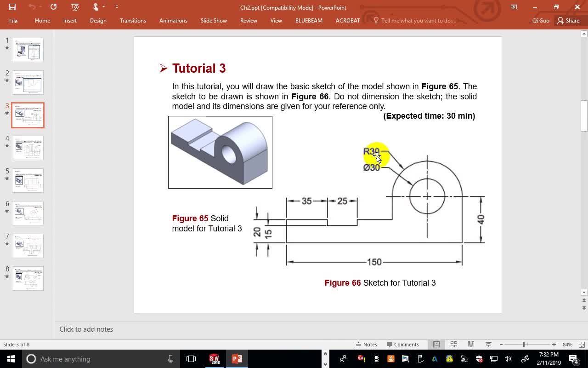Click the animation star under slide 1 number
This screenshot has height=368, width=588.
tap(7, 48)
